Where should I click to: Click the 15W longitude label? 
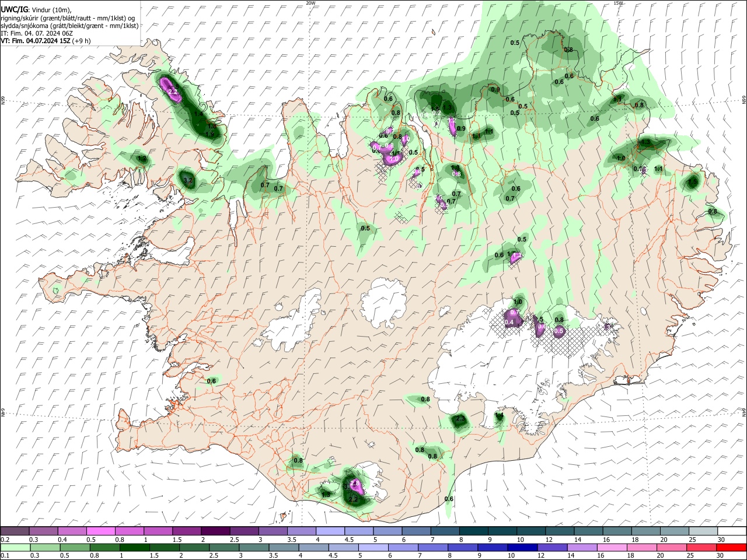[x=618, y=3]
